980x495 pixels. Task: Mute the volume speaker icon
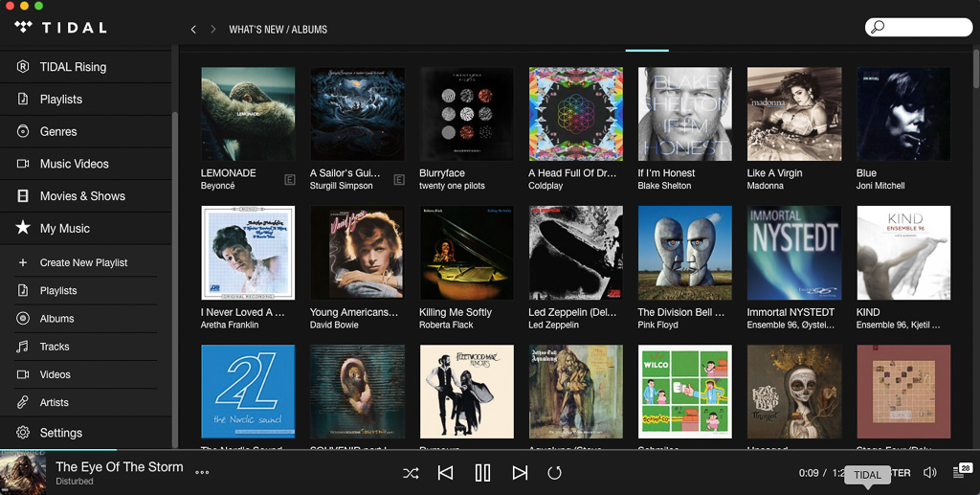click(x=929, y=473)
